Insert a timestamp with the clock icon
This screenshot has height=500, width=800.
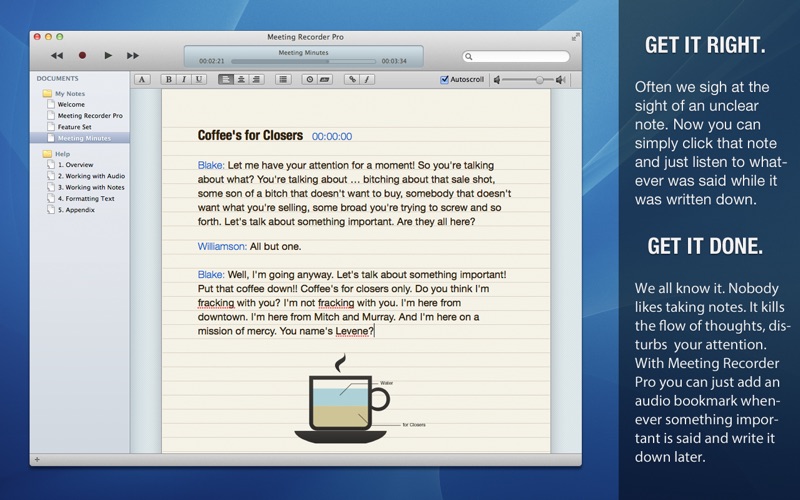pyautogui.click(x=310, y=79)
